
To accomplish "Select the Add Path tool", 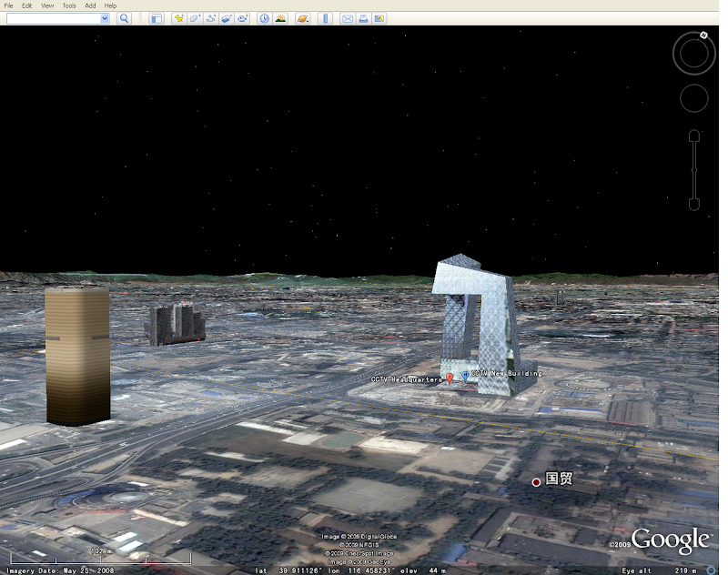I will click(x=210, y=18).
